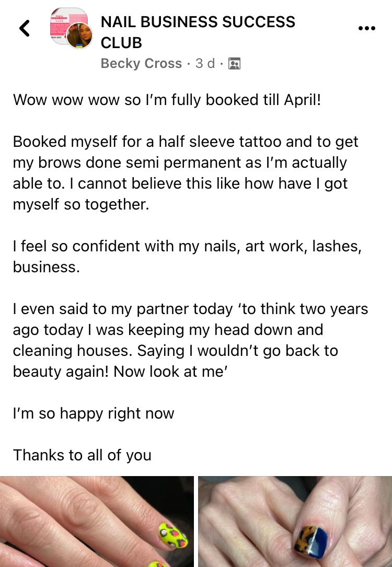Open the tortoiseshell and navy nail photo
The width and height of the screenshot is (392, 567).
tap(295, 522)
